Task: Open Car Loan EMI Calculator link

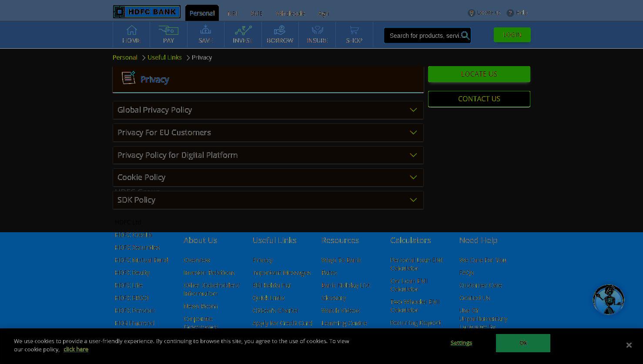Action: pos(409,285)
